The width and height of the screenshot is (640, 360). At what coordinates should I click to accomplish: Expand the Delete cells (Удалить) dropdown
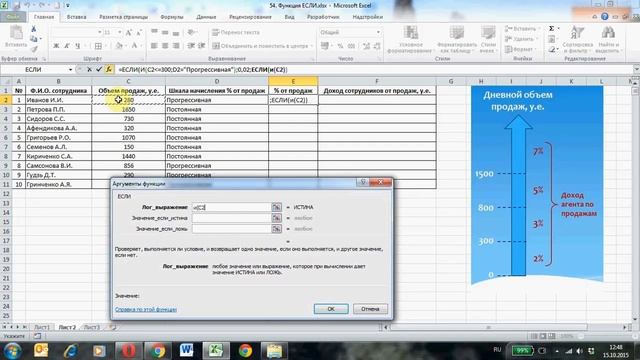[538, 39]
